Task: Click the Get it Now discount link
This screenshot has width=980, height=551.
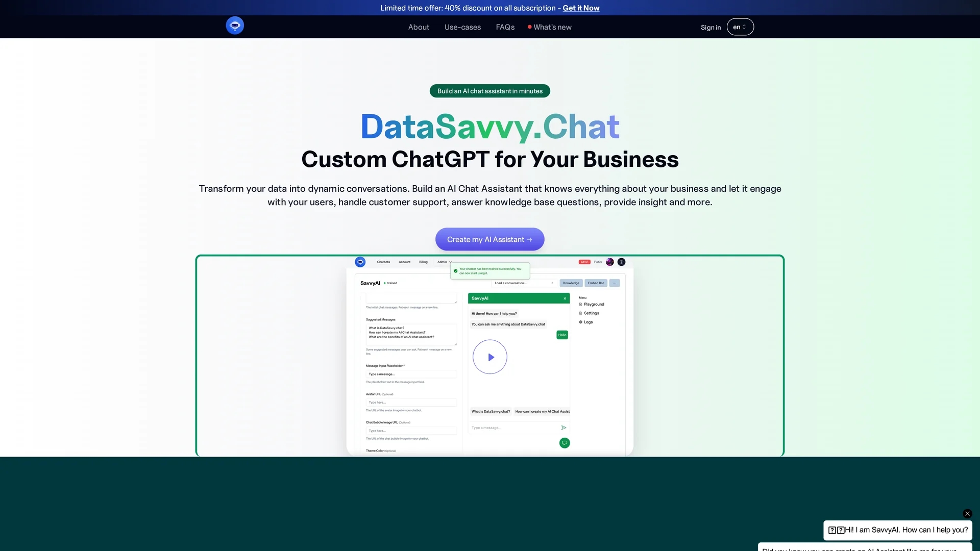Action: point(581,8)
